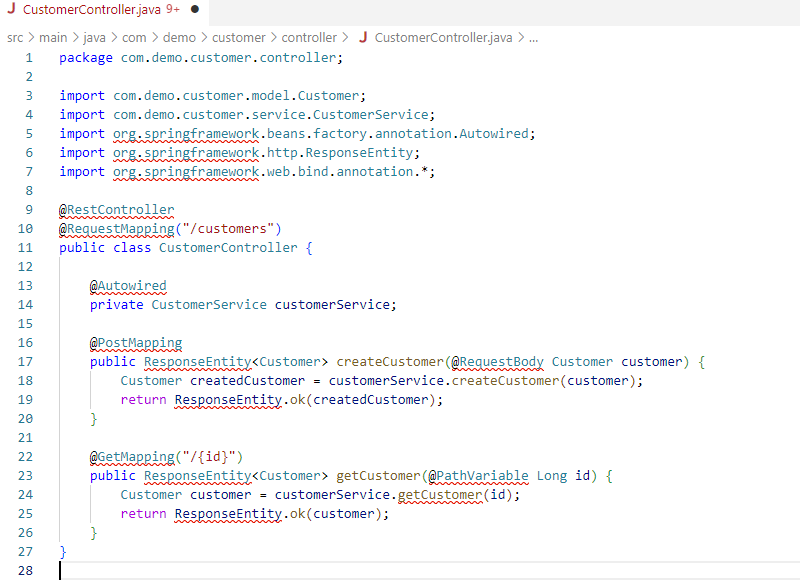This screenshot has width=800, height=580.
Task: Click 'getCustomer' method name on line 23
Action: pyautogui.click(x=378, y=476)
